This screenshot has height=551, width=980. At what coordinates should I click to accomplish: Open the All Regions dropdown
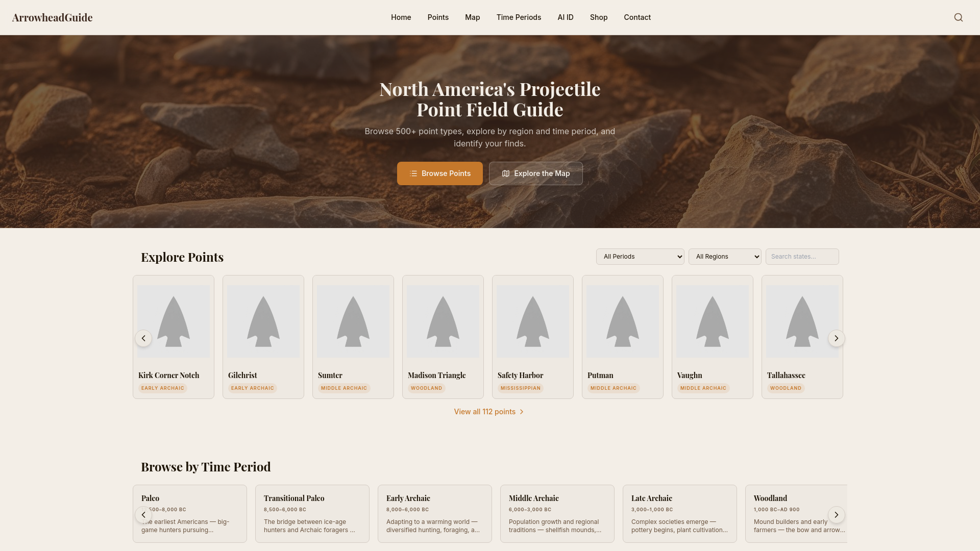coord(725,257)
